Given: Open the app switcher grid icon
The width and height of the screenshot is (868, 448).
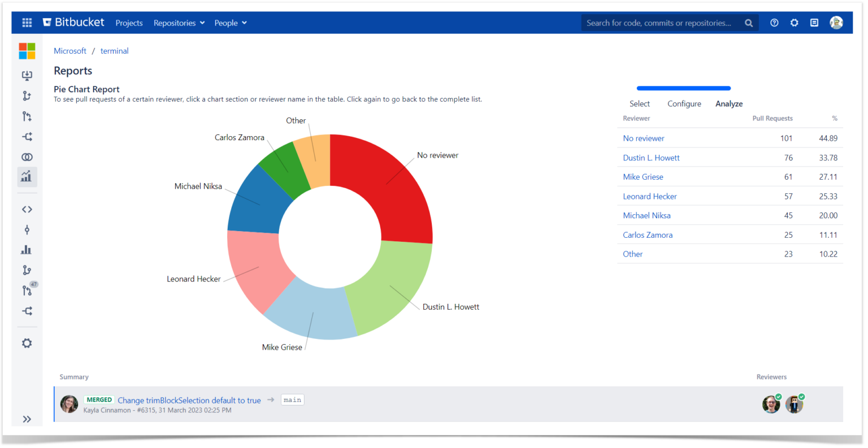Looking at the screenshot, I should pyautogui.click(x=27, y=23).
